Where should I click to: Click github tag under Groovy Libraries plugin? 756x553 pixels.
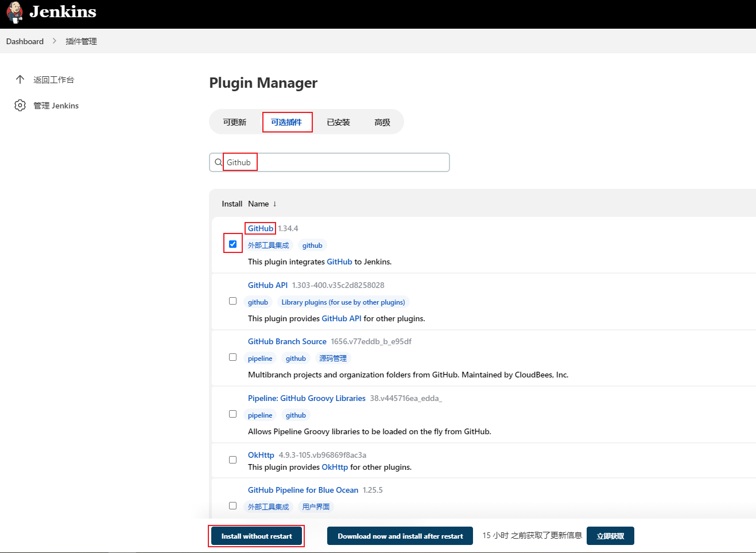[x=296, y=415]
